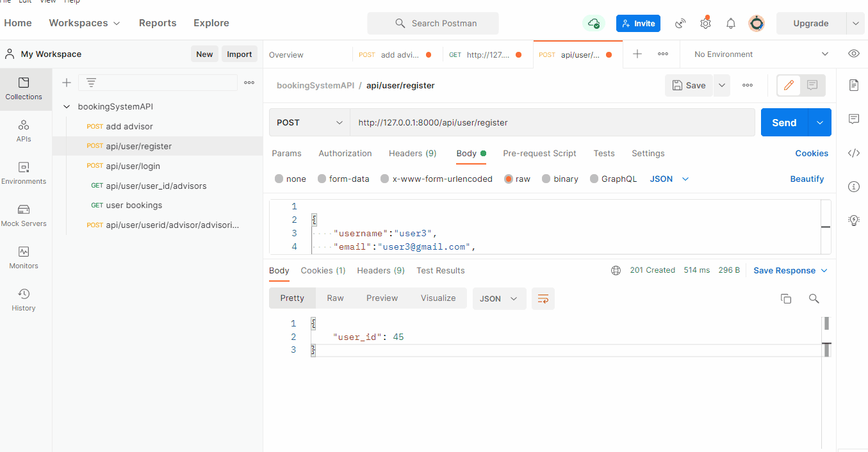Open the documentation icon in right sidebar
This screenshot has width=868, height=452.
pos(853,85)
